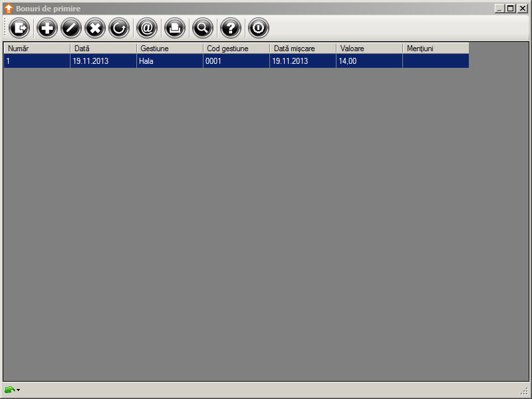Select the 0001 code cell
Viewport: 532px width, 399px height.
tap(236, 61)
